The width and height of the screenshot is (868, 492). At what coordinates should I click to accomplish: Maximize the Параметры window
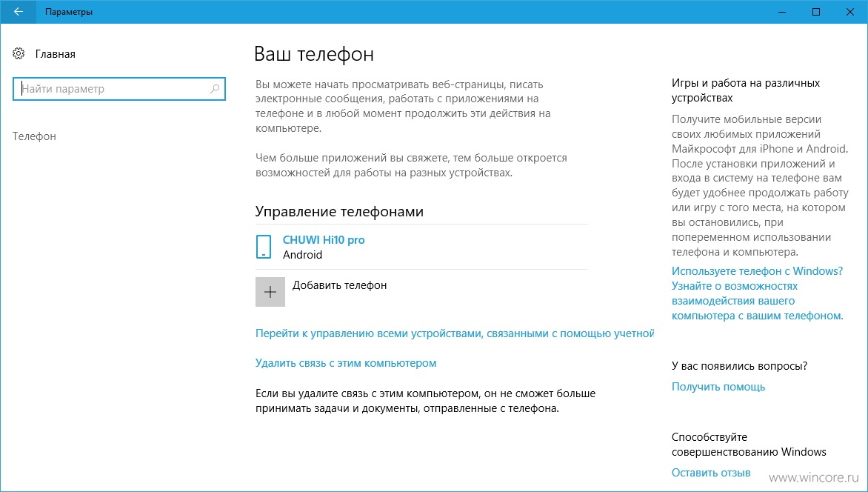816,12
